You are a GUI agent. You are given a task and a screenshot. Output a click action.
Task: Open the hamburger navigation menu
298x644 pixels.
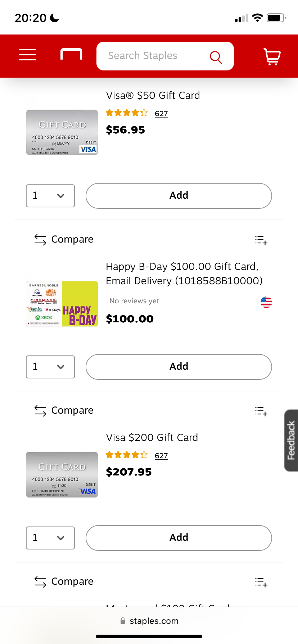point(27,55)
